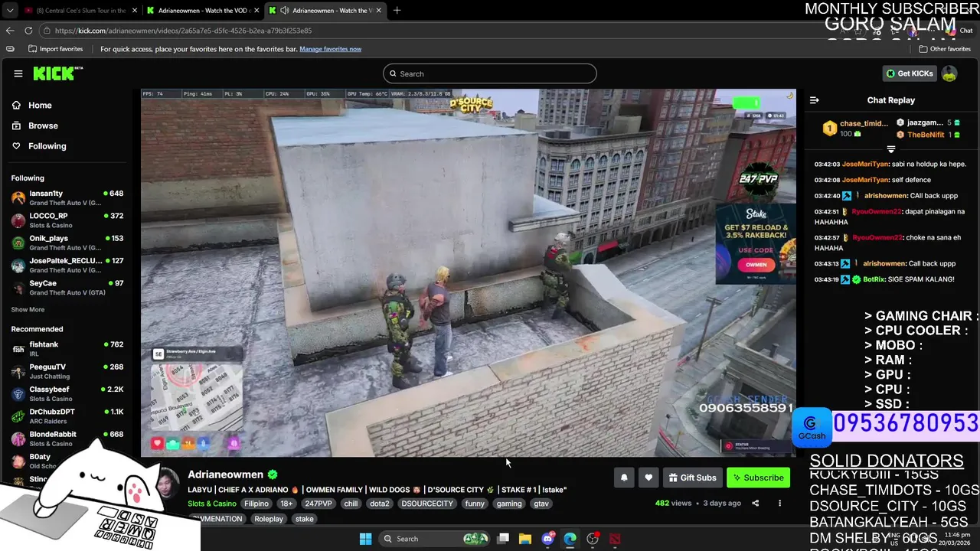The image size is (980, 551).
Task: Open recommended channel DrChubzDPT
Action: click(x=67, y=416)
